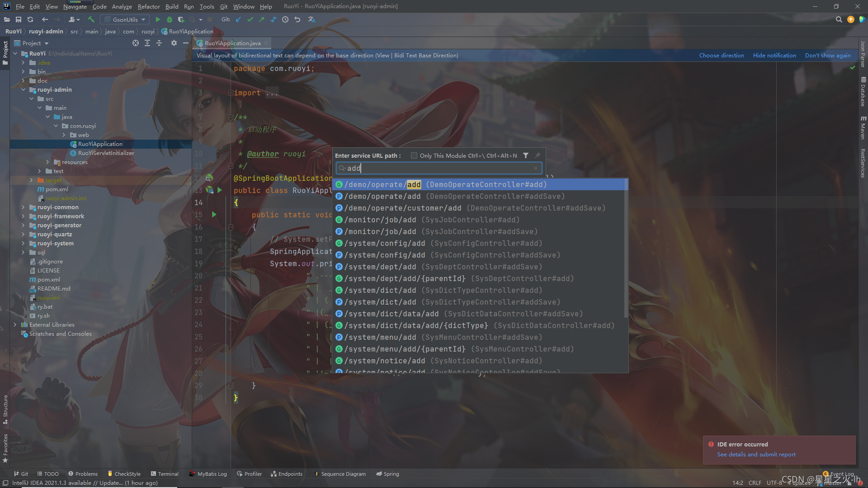Viewport: 868px width, 488px height.
Task: Switch to the RuoYiApplication.java editor tab
Action: point(232,43)
